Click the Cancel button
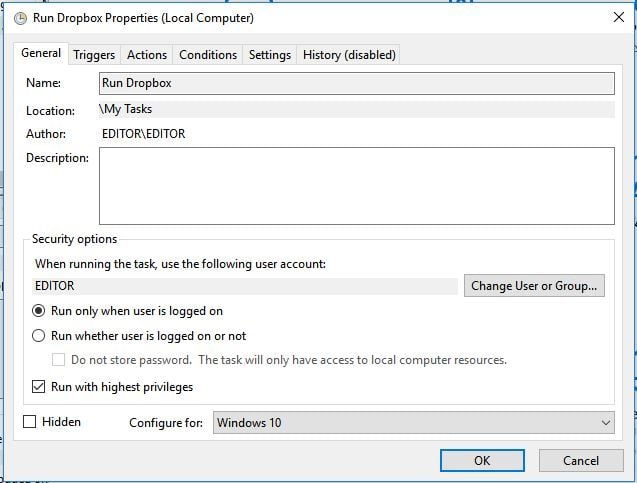Screen dimensions: 637x483 tap(580, 461)
